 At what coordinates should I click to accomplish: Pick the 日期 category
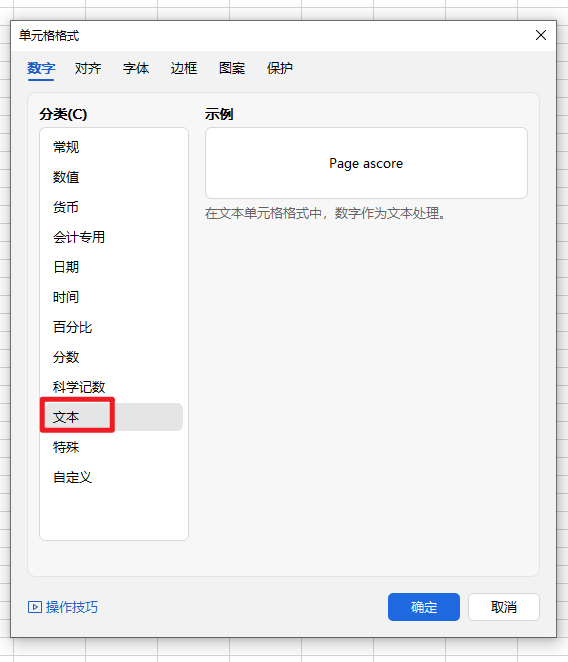tap(114, 267)
